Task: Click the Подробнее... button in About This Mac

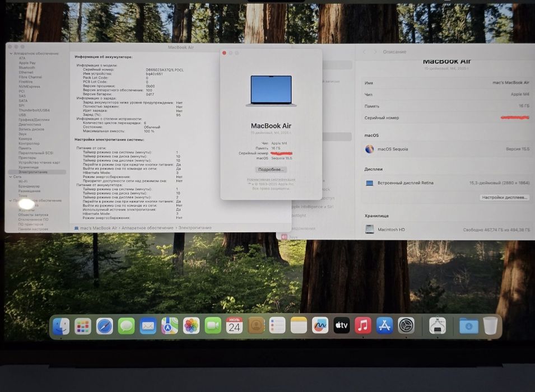Action: 271,170
